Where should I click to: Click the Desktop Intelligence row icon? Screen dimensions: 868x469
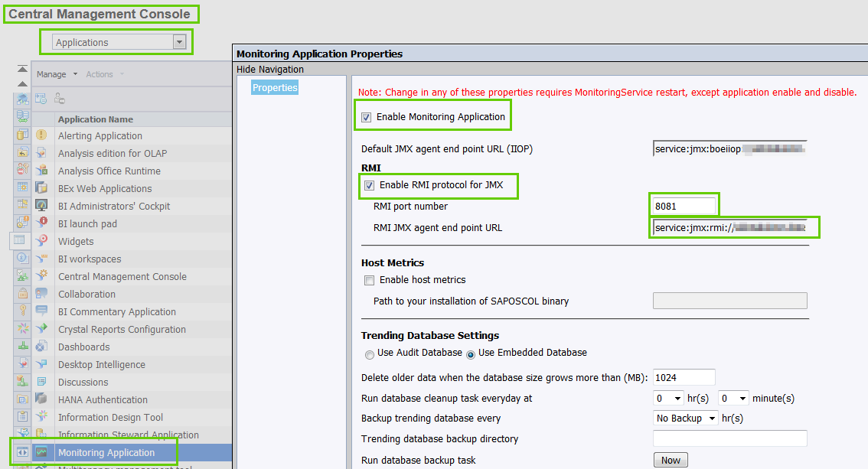pos(41,364)
